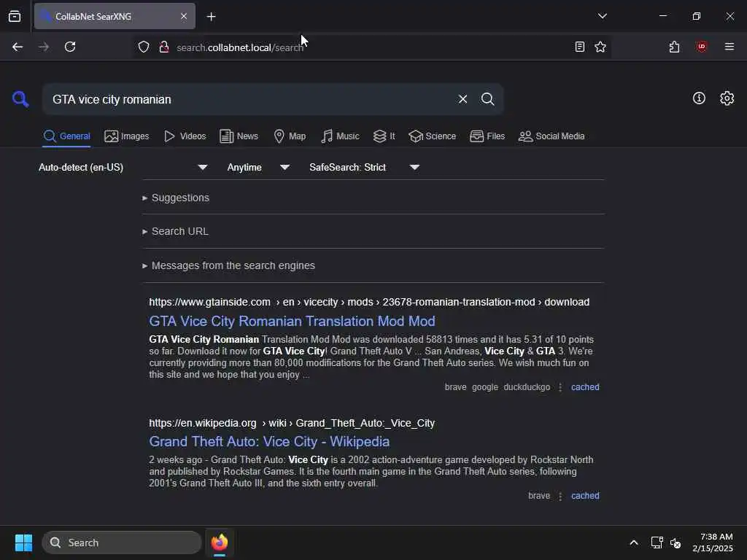Click 'google' engine label on first result
Screen dimensions: 747x560
(484, 387)
